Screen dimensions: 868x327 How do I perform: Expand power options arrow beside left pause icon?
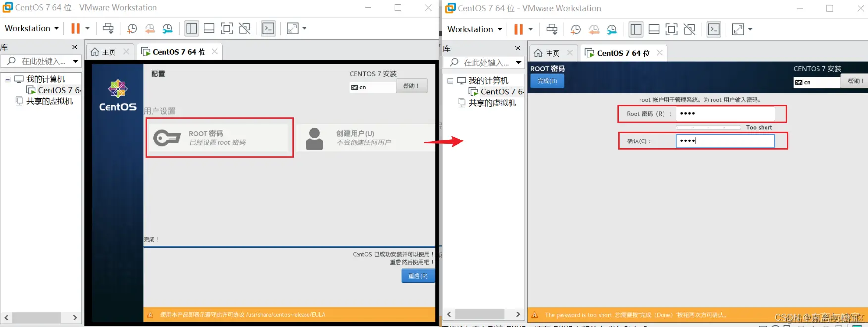coord(88,28)
